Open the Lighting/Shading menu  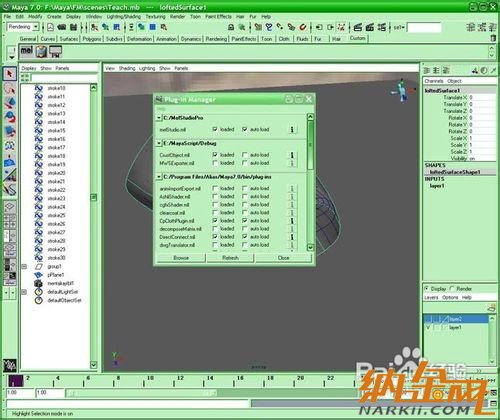point(123,16)
